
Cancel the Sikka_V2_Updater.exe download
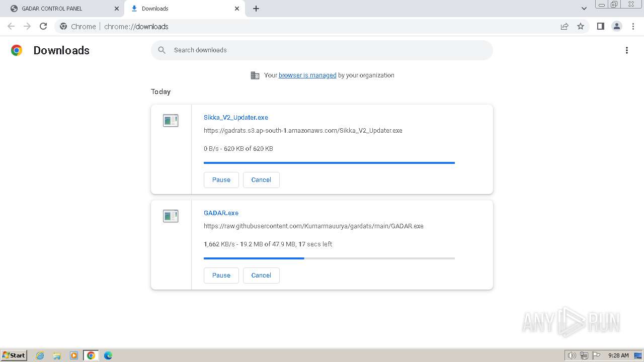pyautogui.click(x=261, y=180)
